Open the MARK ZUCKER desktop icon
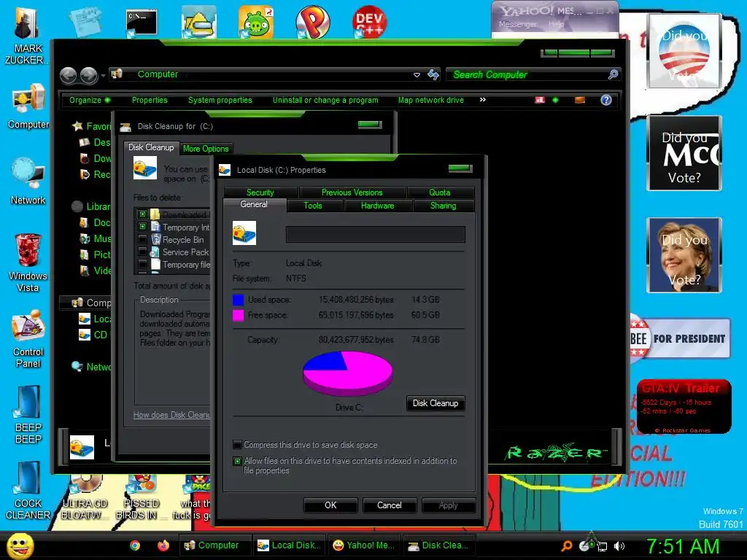747x560 pixels. pos(26,36)
